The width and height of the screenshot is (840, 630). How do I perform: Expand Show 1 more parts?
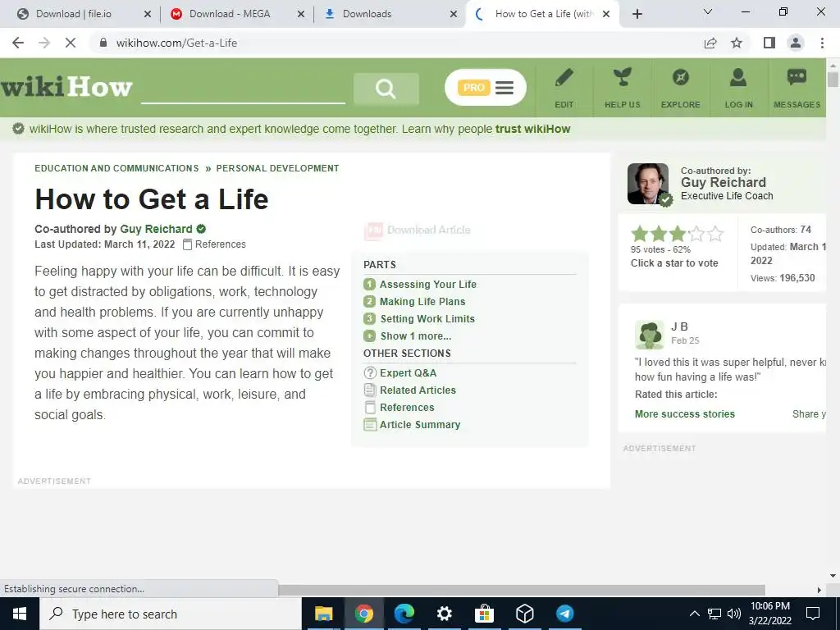[x=415, y=336]
